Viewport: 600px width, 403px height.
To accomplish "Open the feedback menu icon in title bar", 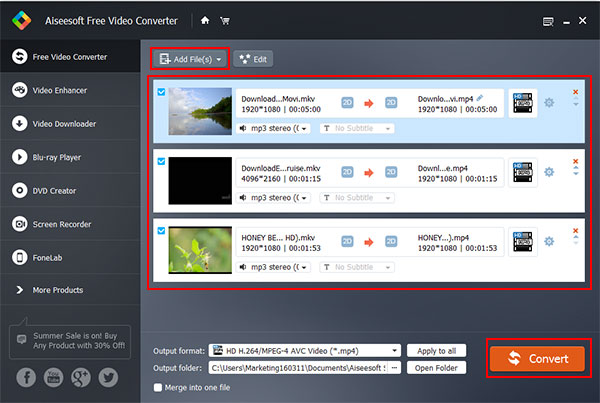I will pyautogui.click(x=548, y=21).
